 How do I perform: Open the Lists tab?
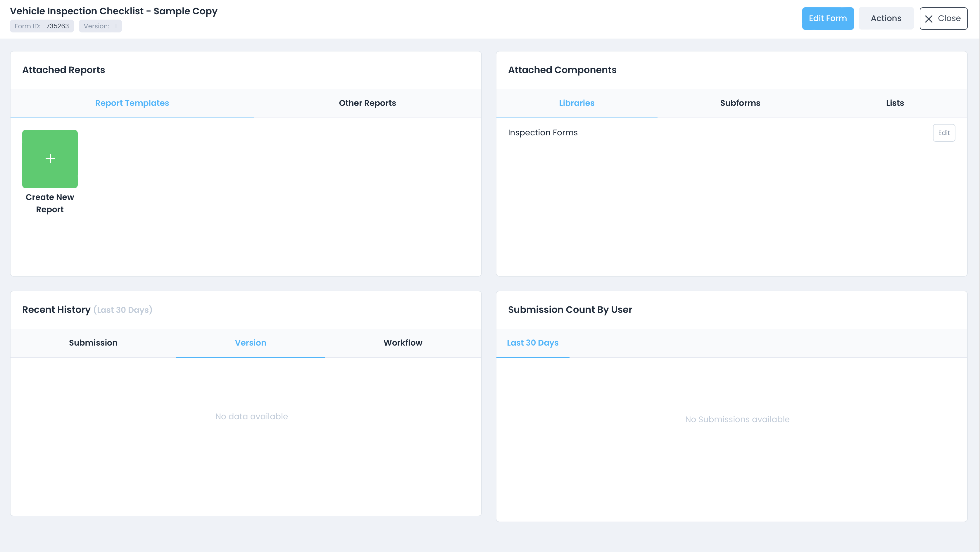pos(894,103)
